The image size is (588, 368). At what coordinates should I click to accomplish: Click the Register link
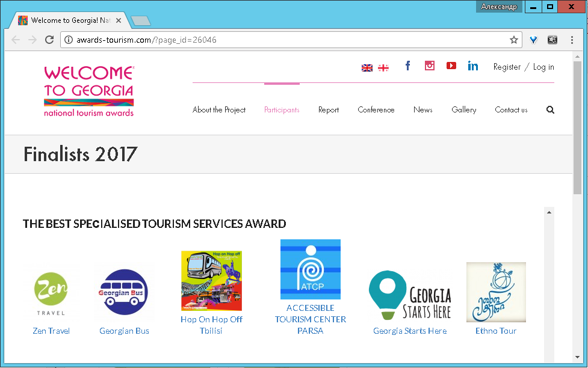coord(507,67)
